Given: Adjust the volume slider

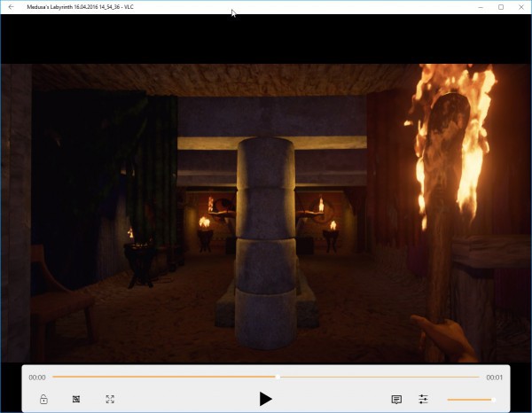Looking at the screenshot, I should click(x=471, y=400).
